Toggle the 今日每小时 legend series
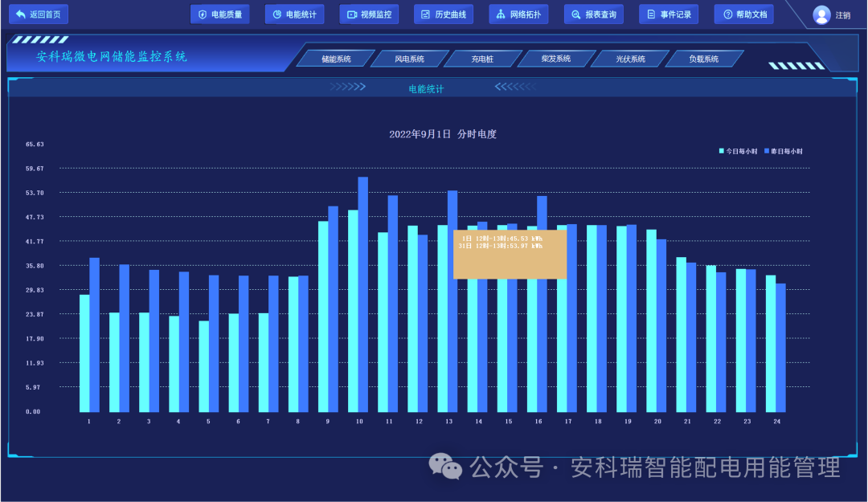Image resolution: width=868 pixels, height=502 pixels. [738, 151]
